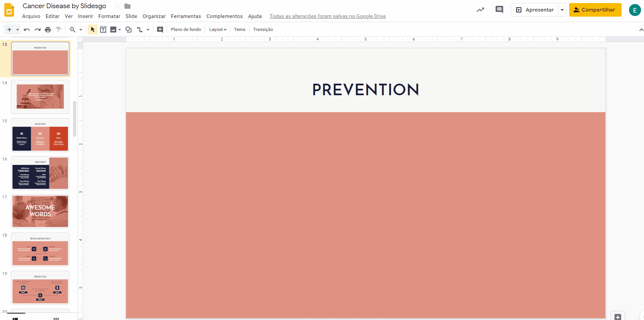644x320 pixels.
Task: Open the Arquivo menu
Action: click(31, 16)
